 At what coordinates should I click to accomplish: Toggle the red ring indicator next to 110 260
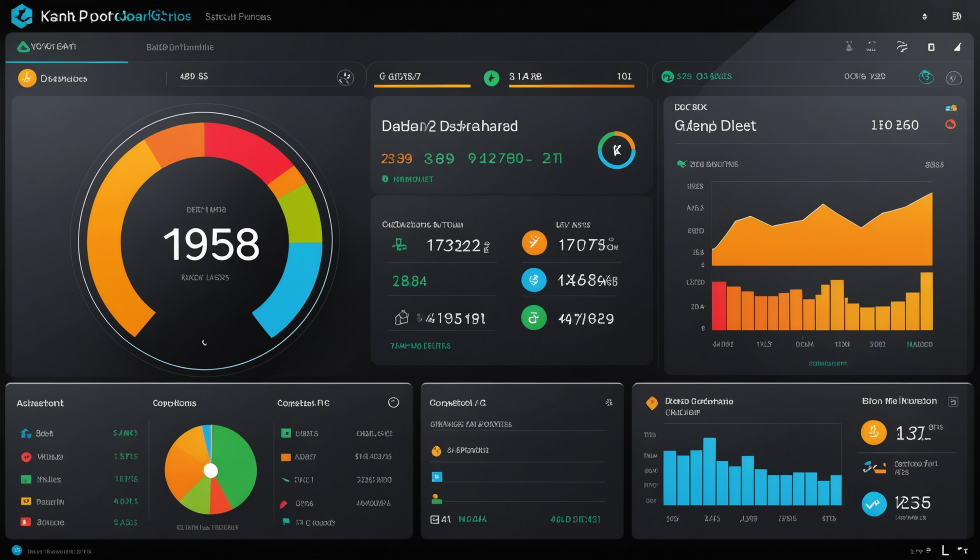(x=950, y=124)
